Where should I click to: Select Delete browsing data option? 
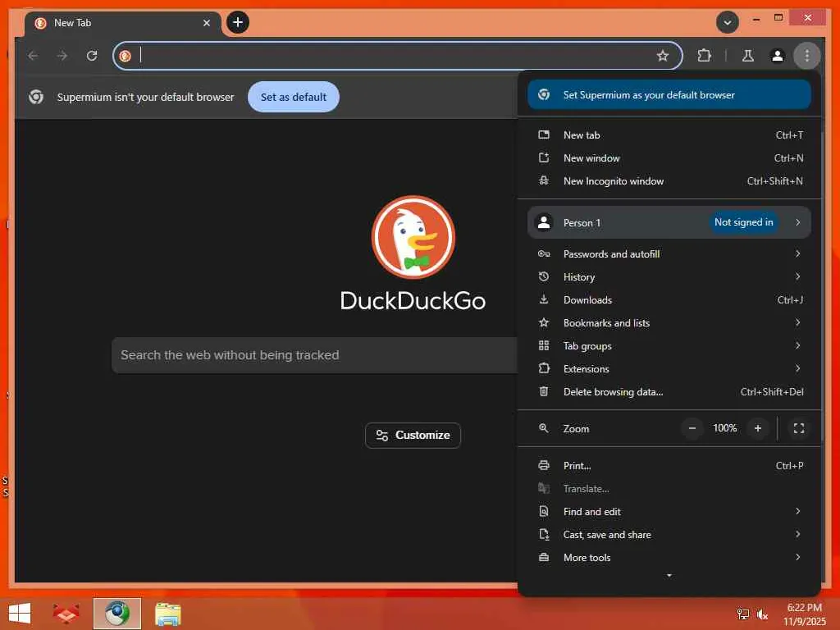pos(669,392)
